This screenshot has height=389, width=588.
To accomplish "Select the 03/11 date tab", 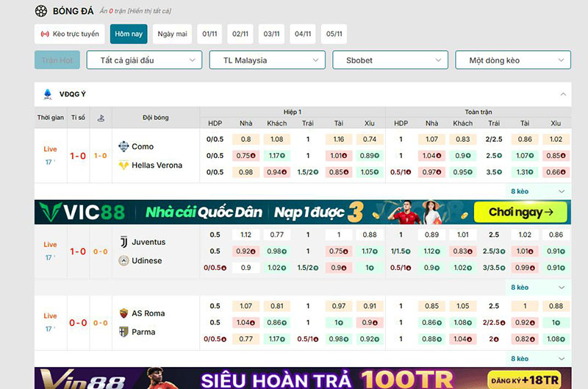I will [272, 34].
